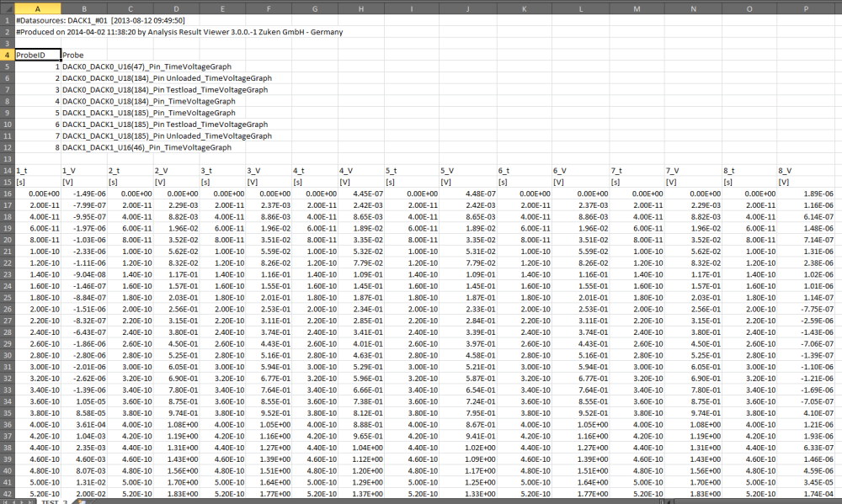
Task: Select the '7_V' column label cell
Action: tap(693, 171)
